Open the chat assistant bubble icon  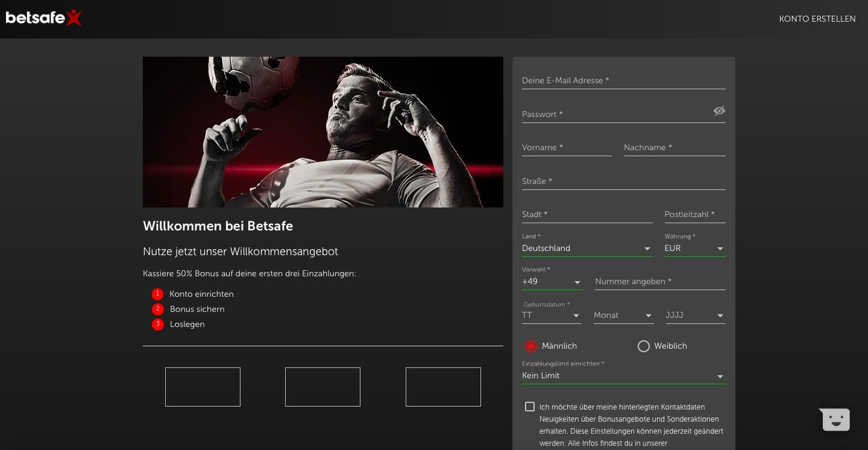(x=835, y=420)
